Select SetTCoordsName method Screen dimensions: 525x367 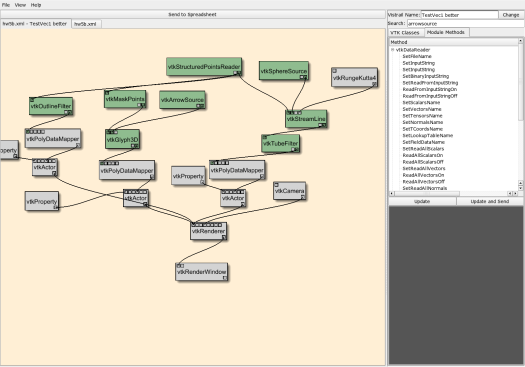pos(423,129)
